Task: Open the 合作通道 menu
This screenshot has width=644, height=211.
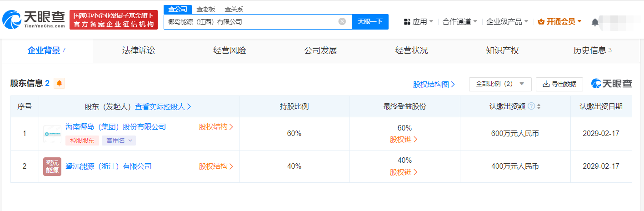Action: click(x=460, y=21)
